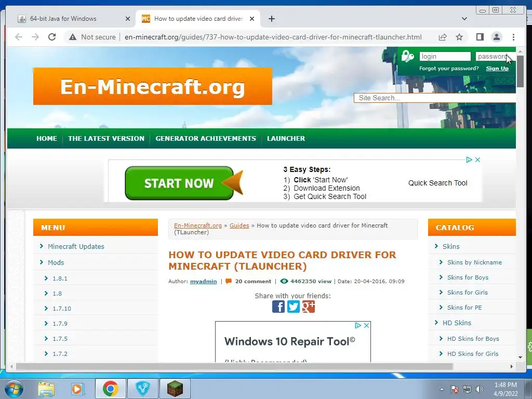The width and height of the screenshot is (532, 399).
Task: Click the AdChoices icon on top banner
Action: tap(469, 159)
